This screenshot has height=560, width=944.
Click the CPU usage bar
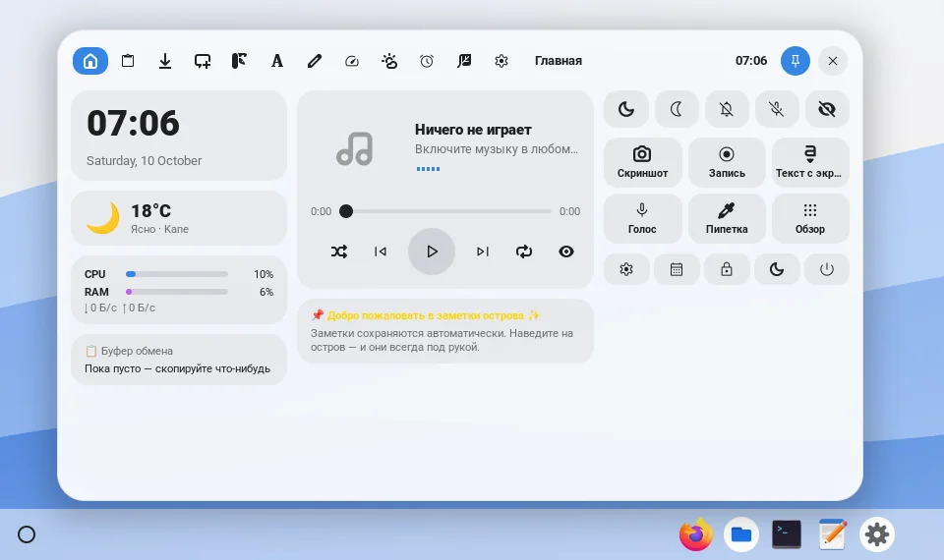coord(176,274)
